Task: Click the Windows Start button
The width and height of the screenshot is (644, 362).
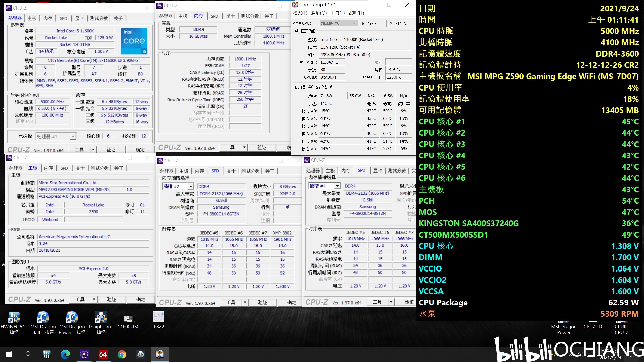Action: [x=9, y=354]
